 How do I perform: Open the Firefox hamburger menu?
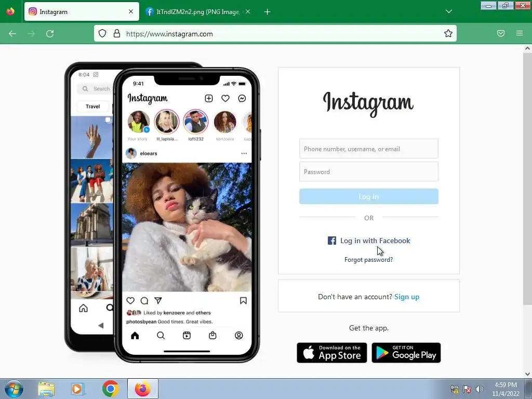(x=520, y=33)
